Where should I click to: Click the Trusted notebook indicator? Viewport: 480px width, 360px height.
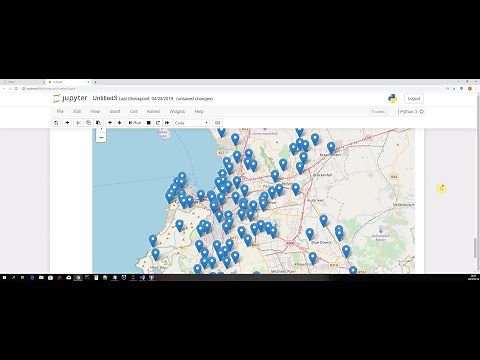click(x=378, y=112)
